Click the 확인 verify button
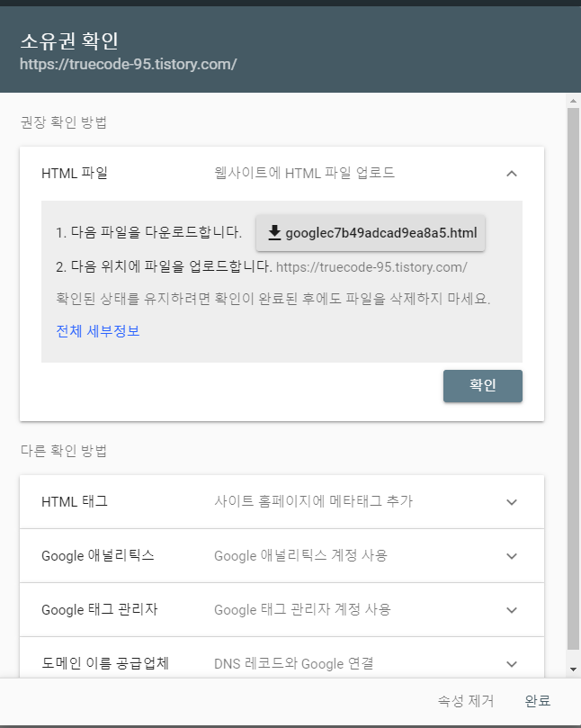581x728 pixels. click(483, 385)
